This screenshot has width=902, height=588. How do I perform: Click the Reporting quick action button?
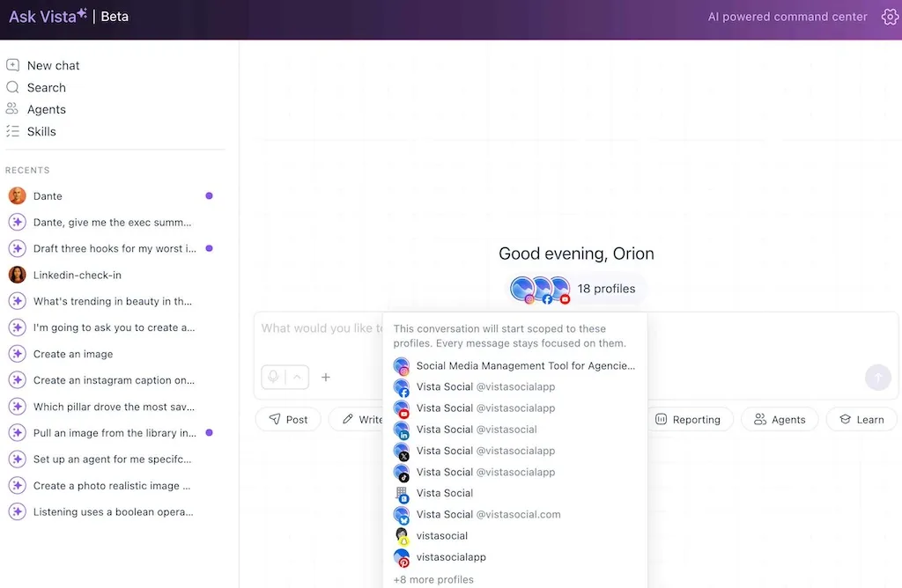pos(689,420)
